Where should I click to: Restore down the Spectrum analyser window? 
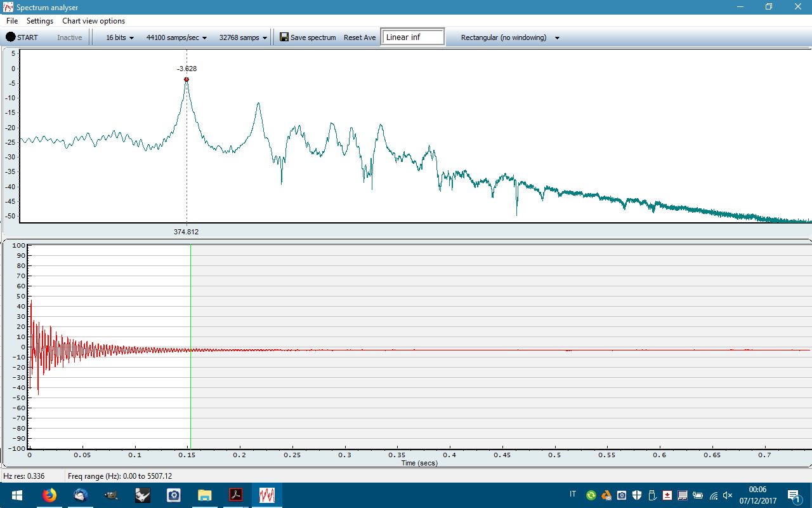pos(769,7)
